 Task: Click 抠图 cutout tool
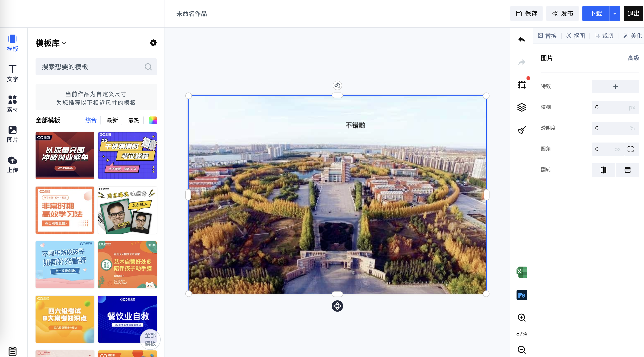point(576,36)
